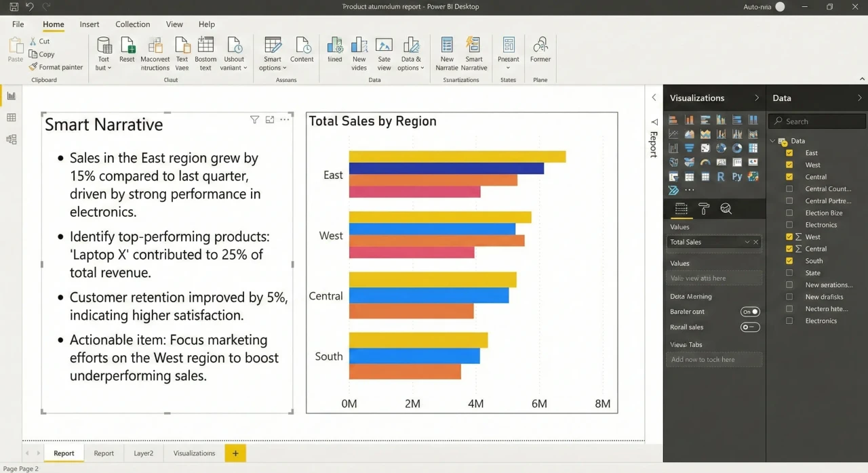Viewport: 868px width, 473px height.
Task: Click the Search box in Data pane
Action: pos(817,121)
